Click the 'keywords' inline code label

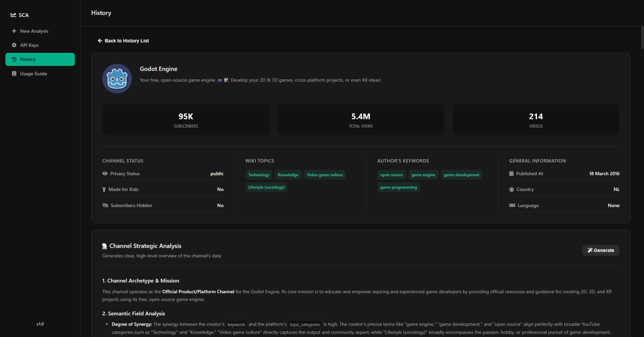[x=236, y=324]
